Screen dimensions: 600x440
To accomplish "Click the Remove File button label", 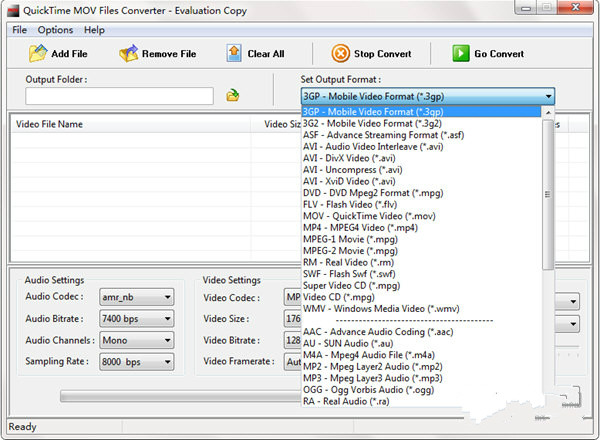I will click(x=169, y=54).
